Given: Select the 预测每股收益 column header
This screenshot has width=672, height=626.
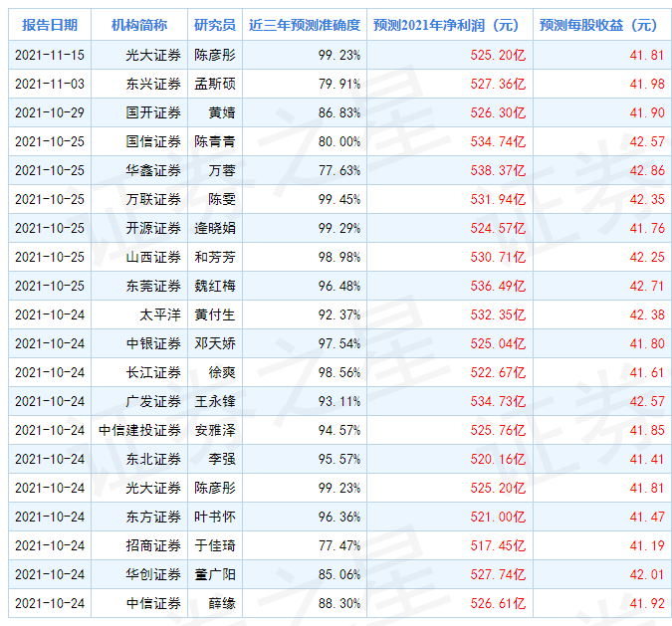Looking at the screenshot, I should pos(598,25).
